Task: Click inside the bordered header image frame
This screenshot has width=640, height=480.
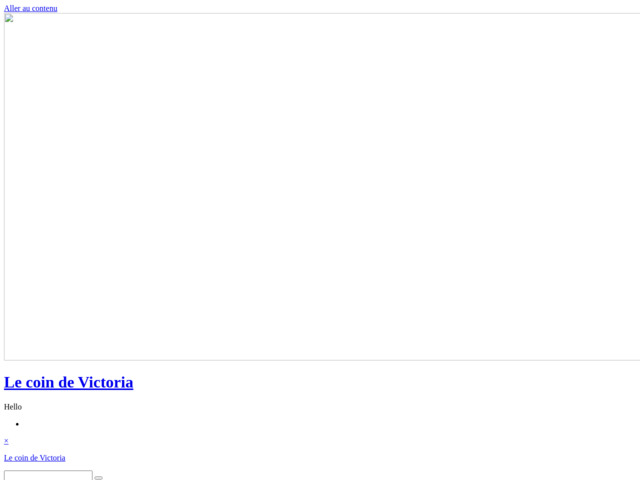Action: (x=322, y=187)
